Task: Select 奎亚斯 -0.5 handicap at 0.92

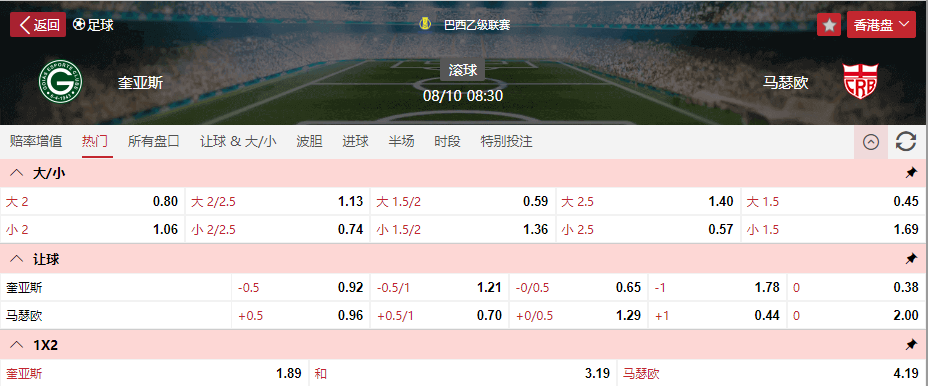Action: tap(301, 288)
